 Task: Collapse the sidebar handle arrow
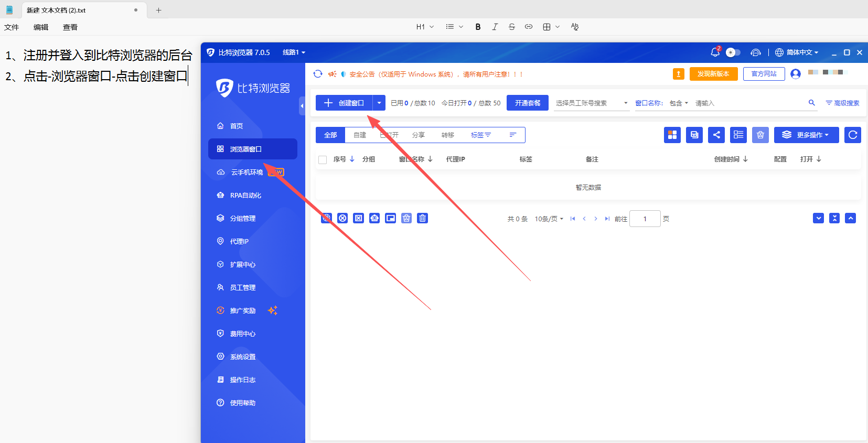click(x=302, y=106)
